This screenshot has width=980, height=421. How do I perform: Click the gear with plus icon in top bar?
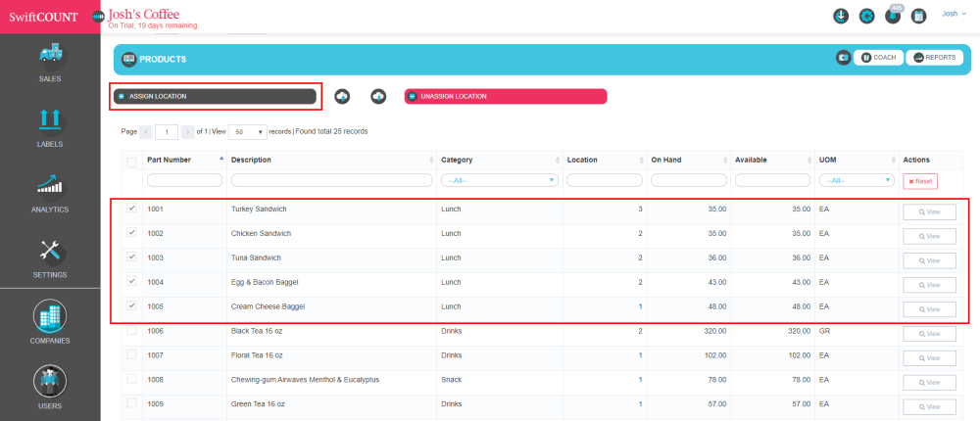[867, 17]
